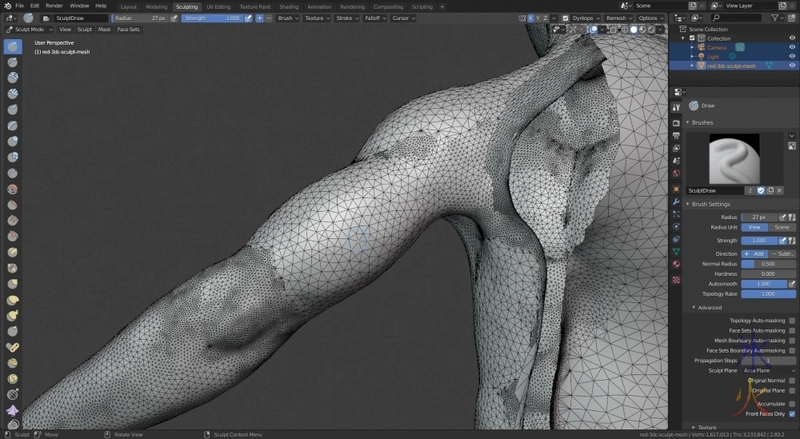Enable Y axis symmetry
Screen dimensions: 800x439
click(538, 18)
